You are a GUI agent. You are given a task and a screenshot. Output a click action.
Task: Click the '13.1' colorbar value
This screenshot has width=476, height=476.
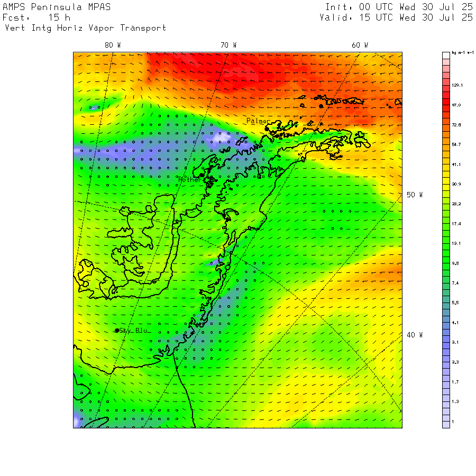coord(456,243)
